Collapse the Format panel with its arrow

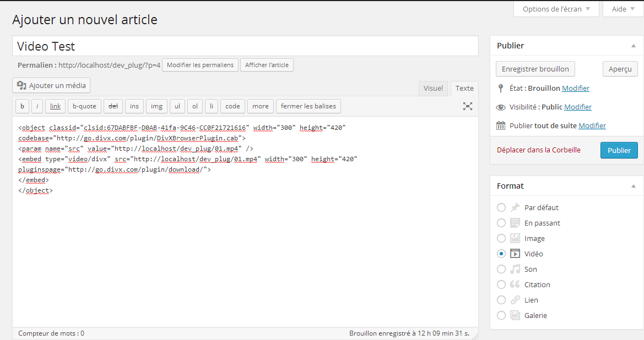634,186
